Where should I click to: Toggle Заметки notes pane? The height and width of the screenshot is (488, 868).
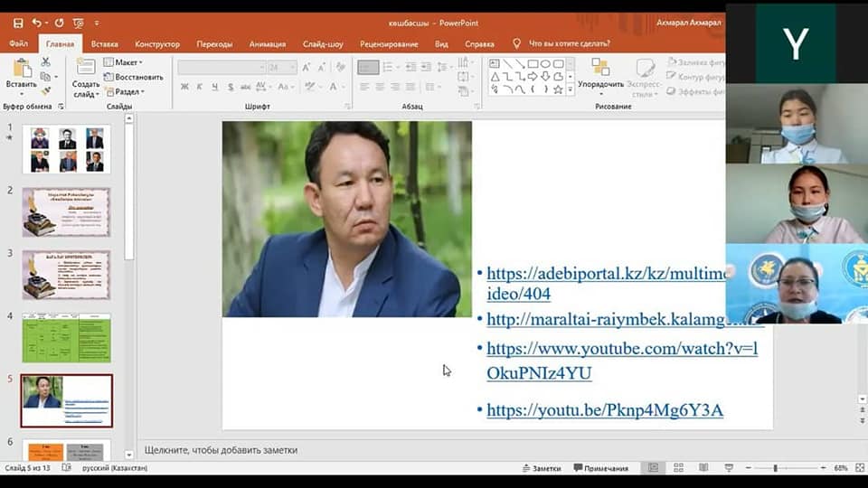542,468
